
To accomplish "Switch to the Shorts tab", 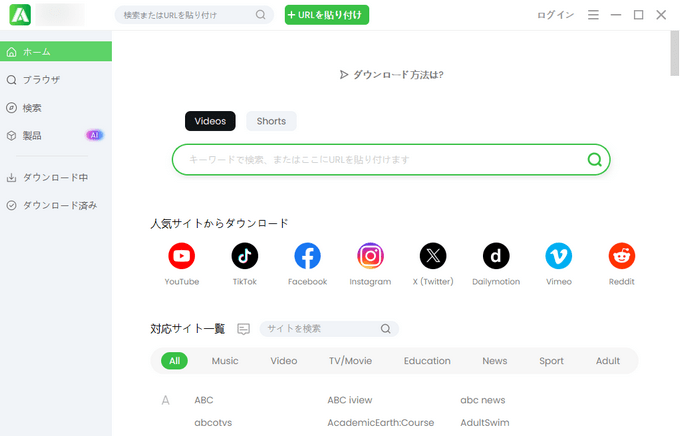I will 271,121.
